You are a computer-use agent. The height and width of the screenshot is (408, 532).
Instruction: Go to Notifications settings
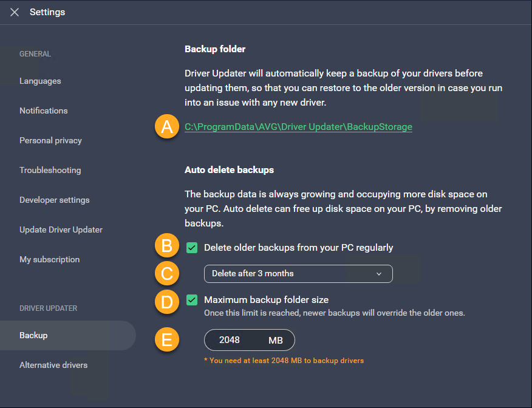(x=44, y=110)
